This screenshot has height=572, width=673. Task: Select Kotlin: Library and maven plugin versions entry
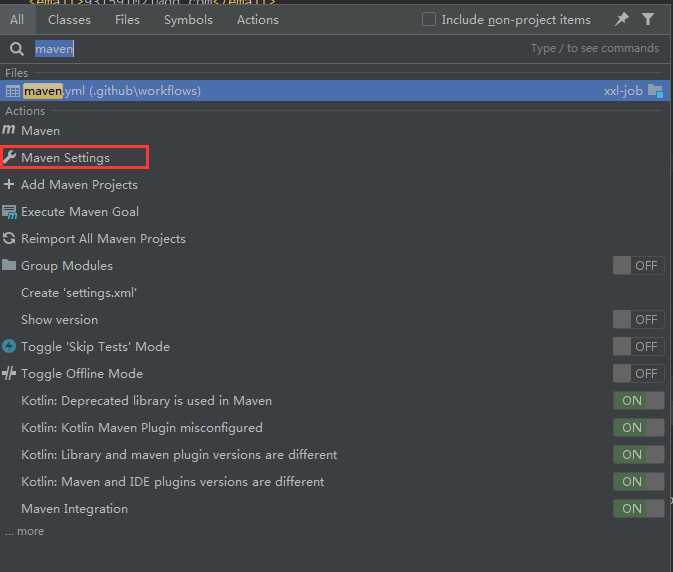click(x=335, y=455)
